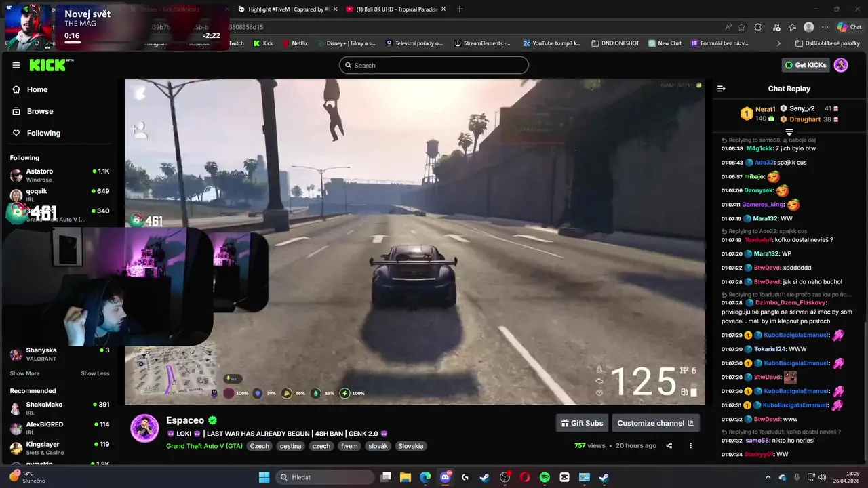Click Show Less in following list
Viewport: 868px width, 488px height.
click(x=95, y=373)
